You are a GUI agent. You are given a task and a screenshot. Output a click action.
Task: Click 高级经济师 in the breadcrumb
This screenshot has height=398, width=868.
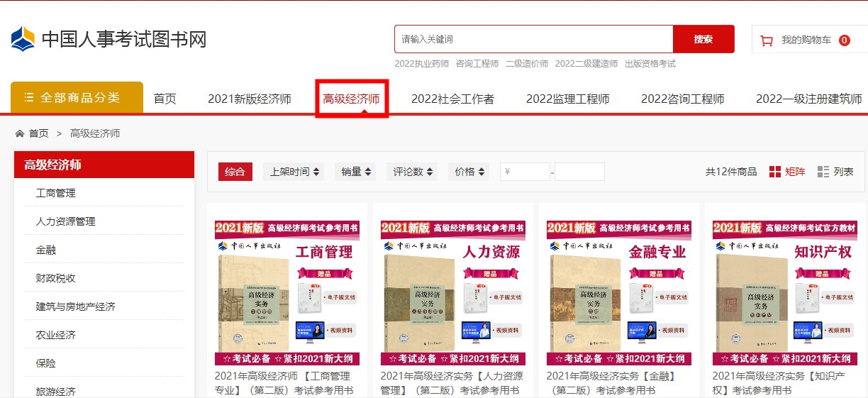(x=95, y=133)
